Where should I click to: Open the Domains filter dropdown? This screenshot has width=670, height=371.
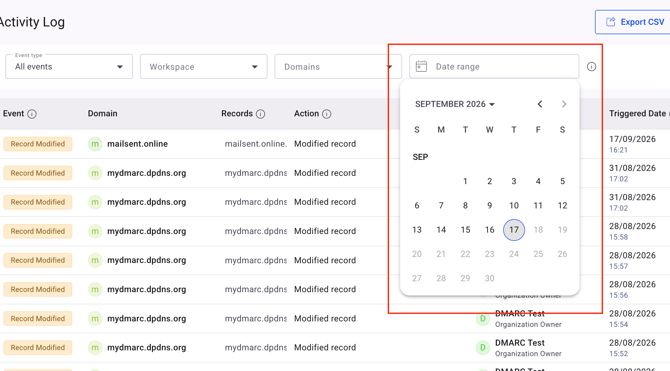(x=338, y=67)
